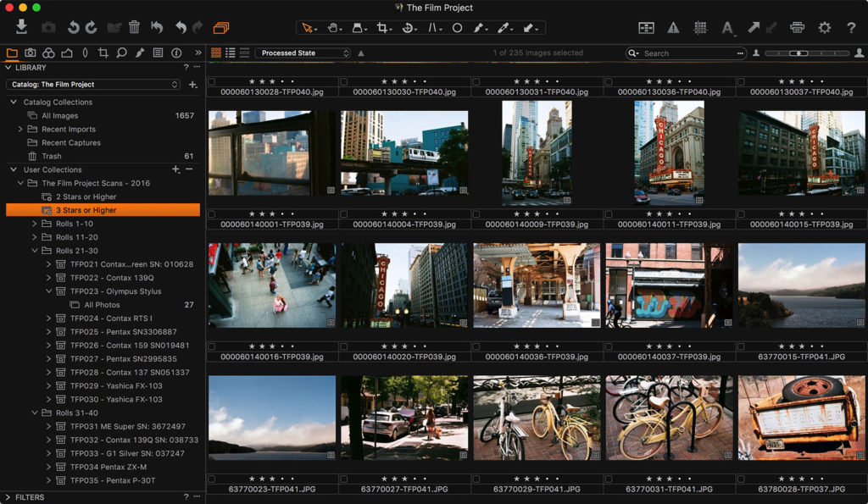This screenshot has width=868, height=504.
Task: Open All Images catalog collection
Action: coord(59,115)
